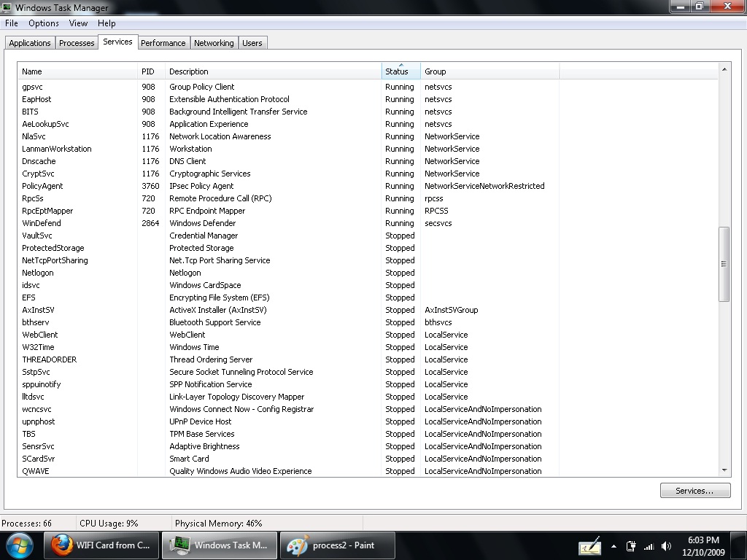Select the QWAVE service row

point(368,471)
